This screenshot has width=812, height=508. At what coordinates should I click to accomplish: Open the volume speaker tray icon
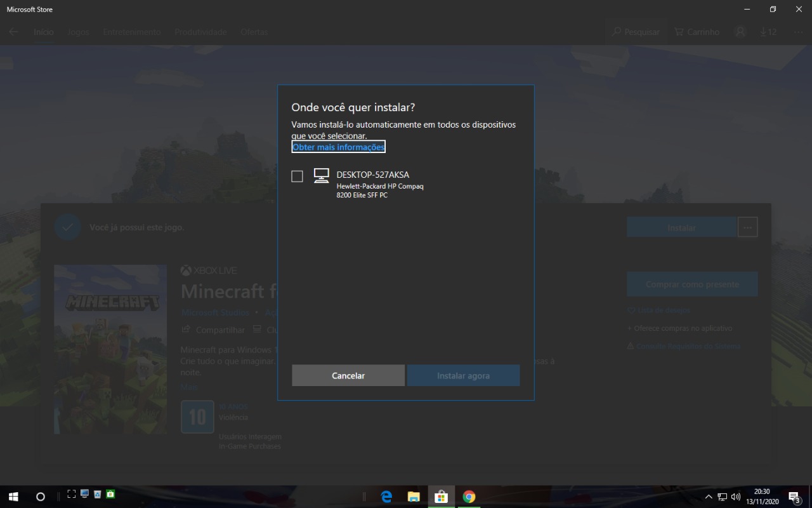[736, 497]
